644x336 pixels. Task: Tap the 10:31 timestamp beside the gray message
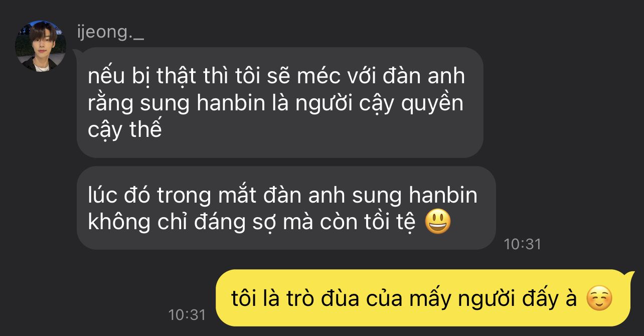point(522,244)
